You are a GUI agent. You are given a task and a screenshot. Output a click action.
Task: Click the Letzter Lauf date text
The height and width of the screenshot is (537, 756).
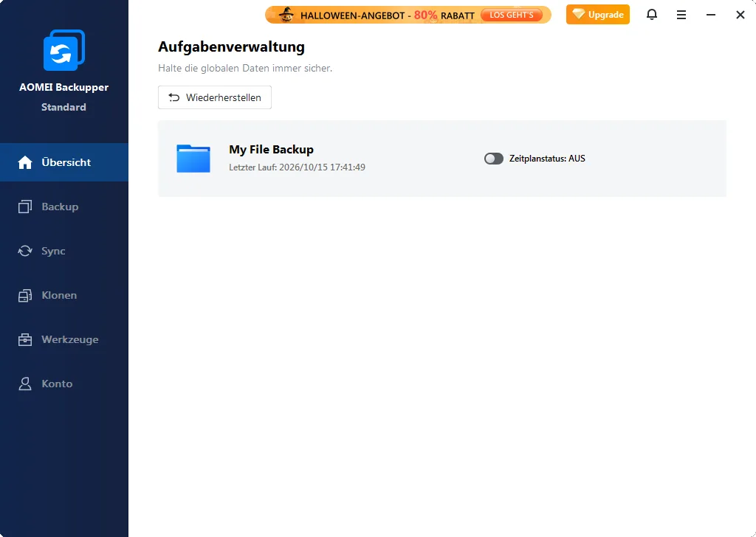297,167
